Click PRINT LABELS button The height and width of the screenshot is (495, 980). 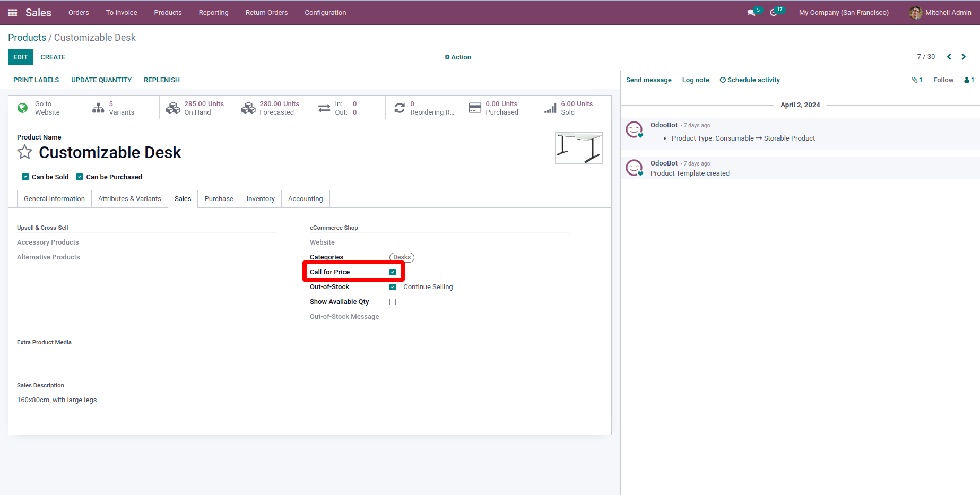coord(36,80)
